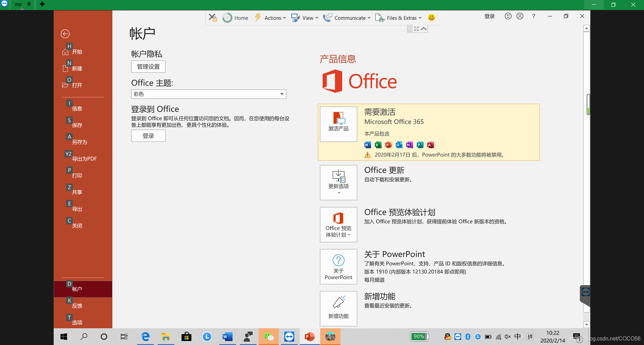Switch to Word in taskbar
Viewport: 644px width, 345px height.
(227, 337)
